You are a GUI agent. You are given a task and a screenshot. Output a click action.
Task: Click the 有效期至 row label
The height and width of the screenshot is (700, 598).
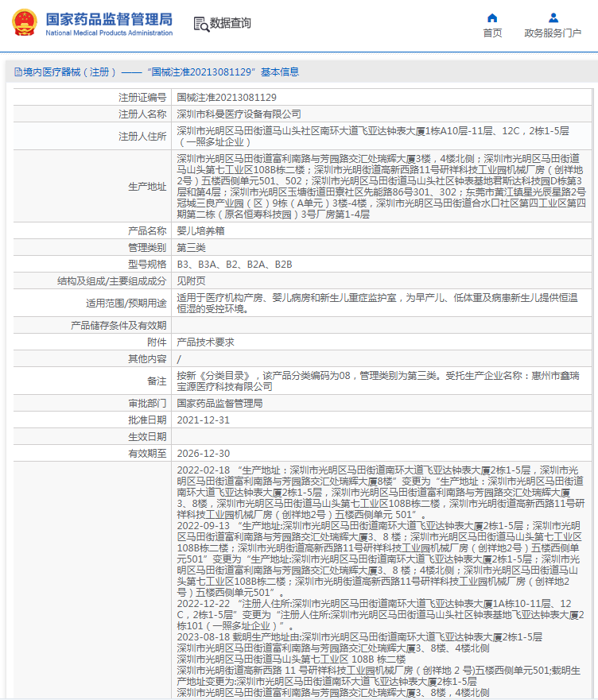147,454
